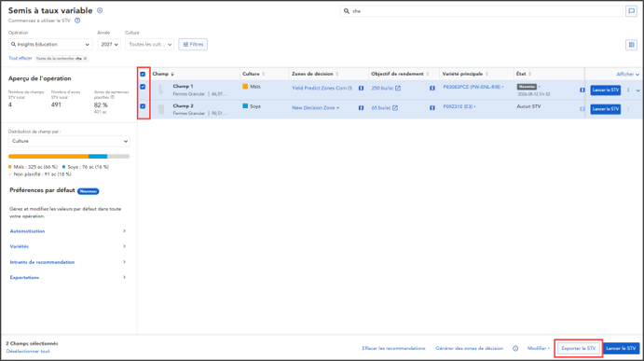Screen dimensions: 644x361
Task: Sort by the Champ column arrow
Action: click(x=172, y=74)
